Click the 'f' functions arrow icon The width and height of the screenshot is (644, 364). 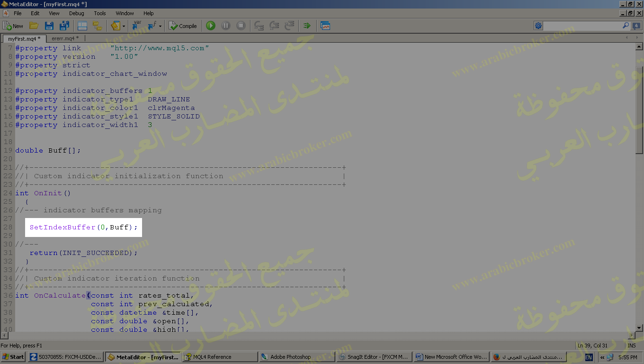(152, 26)
